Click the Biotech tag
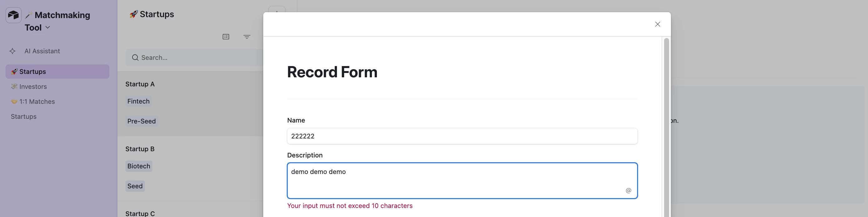868x217 pixels. pos(139,166)
